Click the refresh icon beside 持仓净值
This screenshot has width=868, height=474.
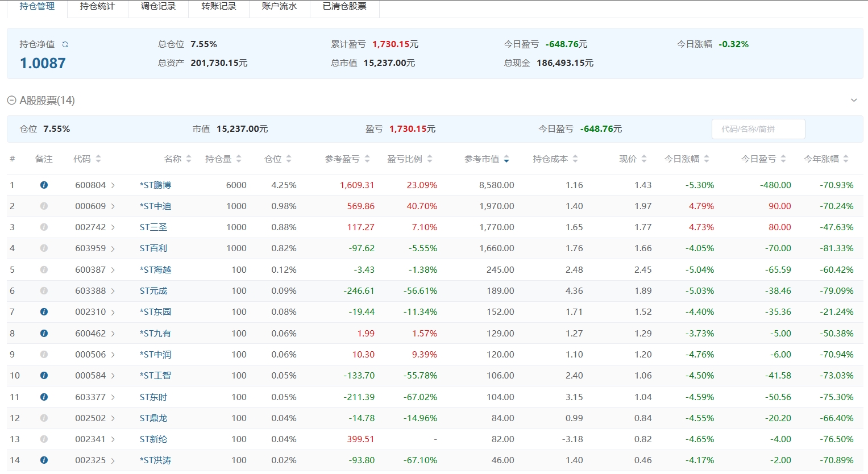[65, 44]
